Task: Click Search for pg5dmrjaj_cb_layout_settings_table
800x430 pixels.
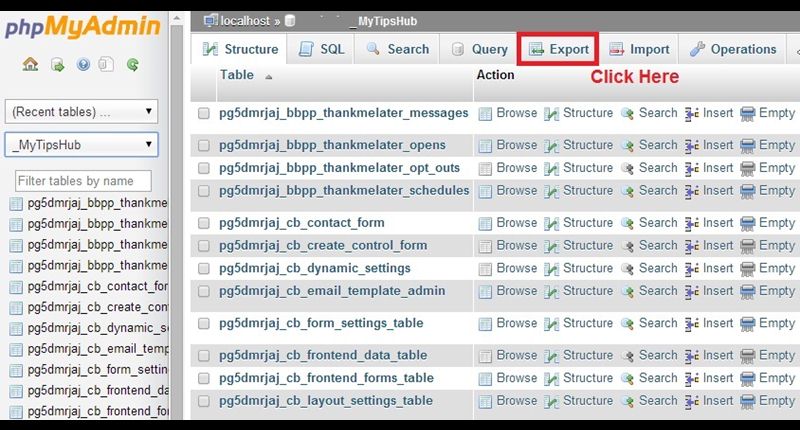Action: (658, 400)
